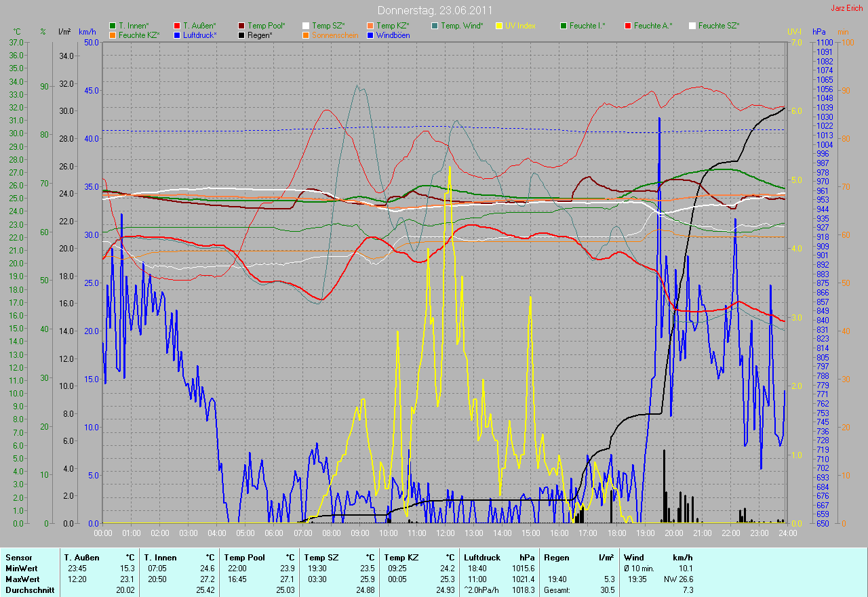The width and height of the screenshot is (868, 597).
Task: Click the Temp KZ legend label
Action: pos(392,26)
